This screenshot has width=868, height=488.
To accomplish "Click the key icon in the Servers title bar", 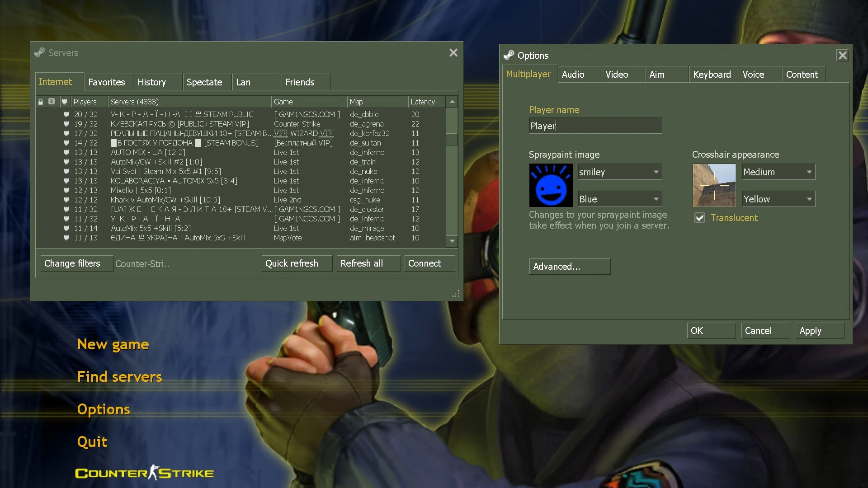I will 40,52.
